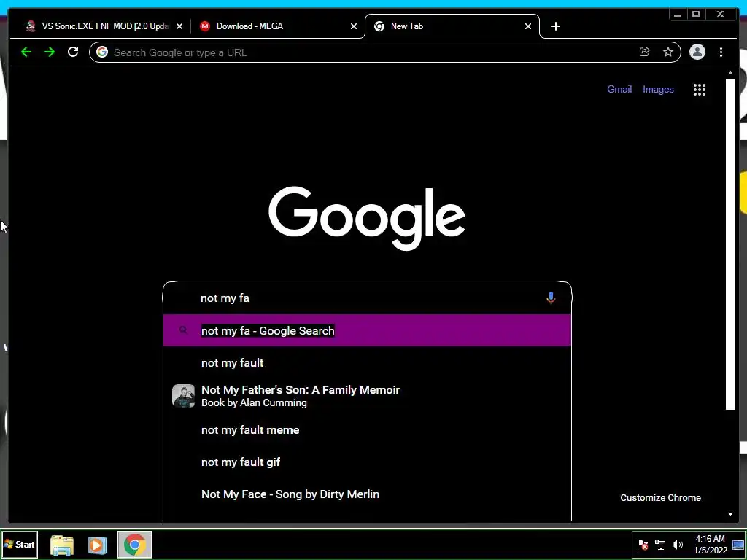Maximize the Chrome window
Screen dimensions: 747x560
pos(695,15)
